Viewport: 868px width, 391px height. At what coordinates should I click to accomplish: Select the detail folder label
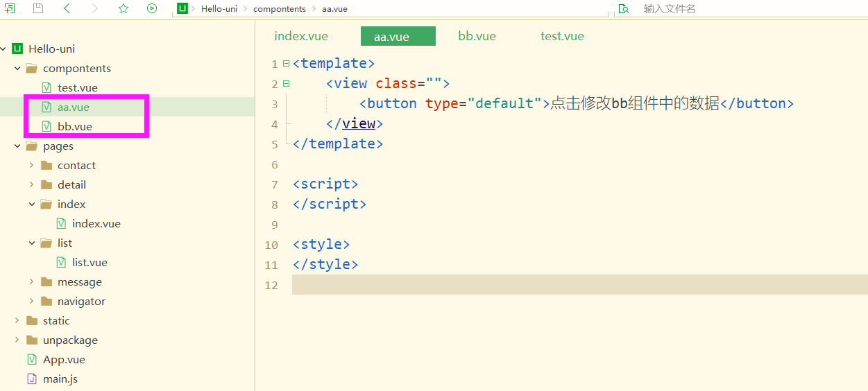71,184
